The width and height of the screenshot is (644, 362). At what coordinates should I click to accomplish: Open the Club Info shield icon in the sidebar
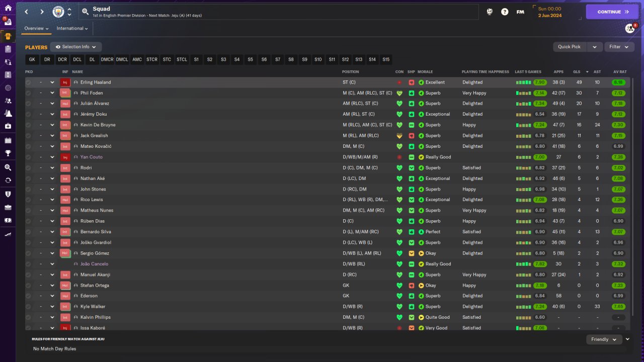click(x=8, y=194)
